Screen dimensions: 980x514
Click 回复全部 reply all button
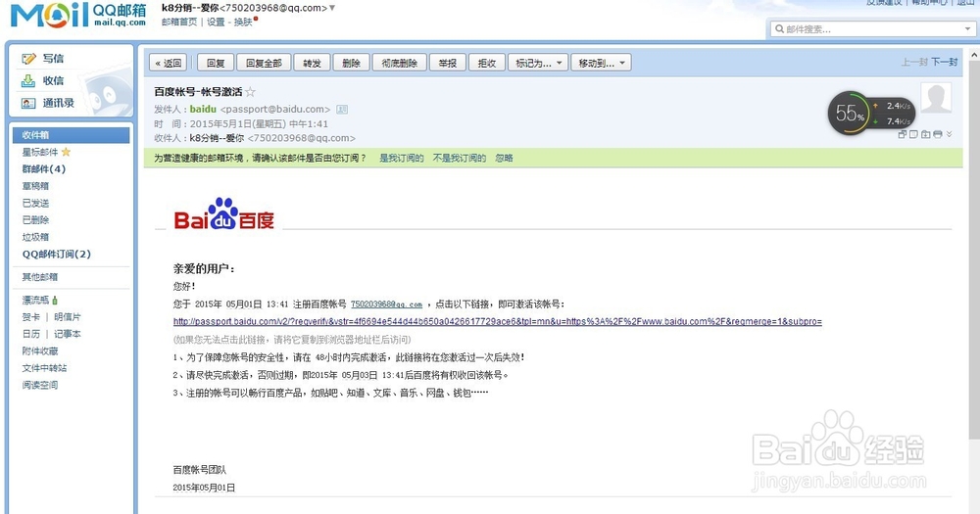[264, 63]
